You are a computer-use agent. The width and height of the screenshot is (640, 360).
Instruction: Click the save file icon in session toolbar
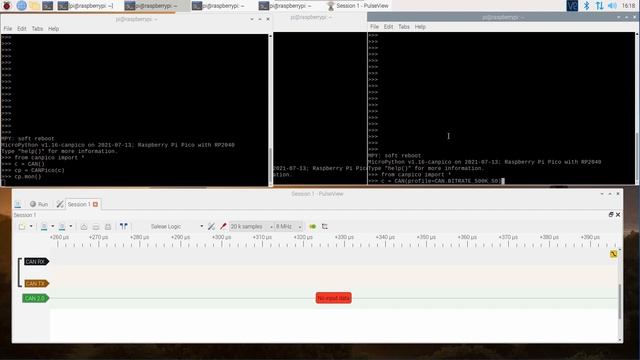pyautogui.click(x=62, y=227)
